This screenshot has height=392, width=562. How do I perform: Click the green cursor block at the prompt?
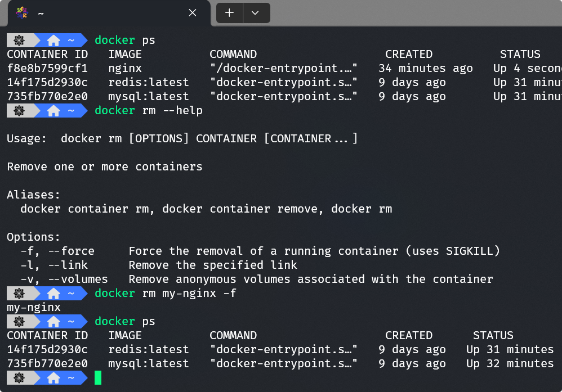[x=98, y=378]
